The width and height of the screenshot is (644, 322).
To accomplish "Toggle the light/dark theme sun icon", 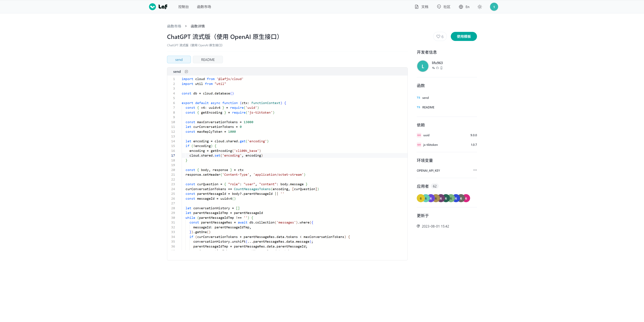I will point(479,7).
